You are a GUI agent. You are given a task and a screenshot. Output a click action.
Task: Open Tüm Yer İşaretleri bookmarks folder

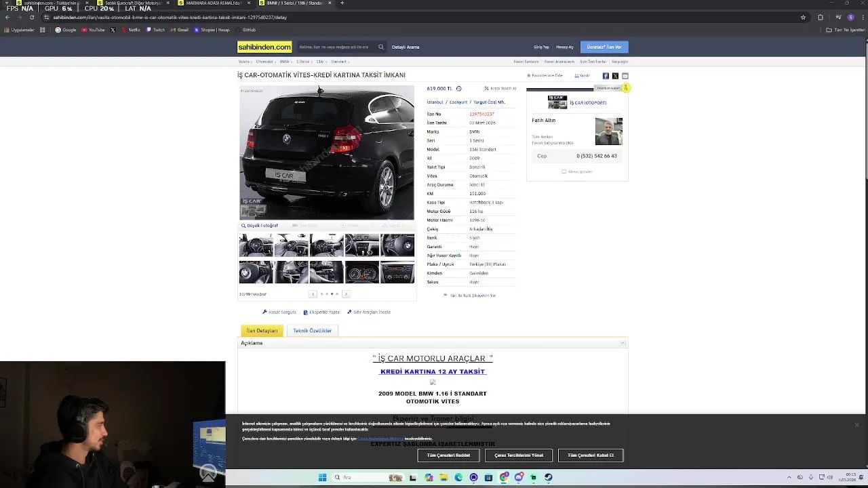point(846,30)
